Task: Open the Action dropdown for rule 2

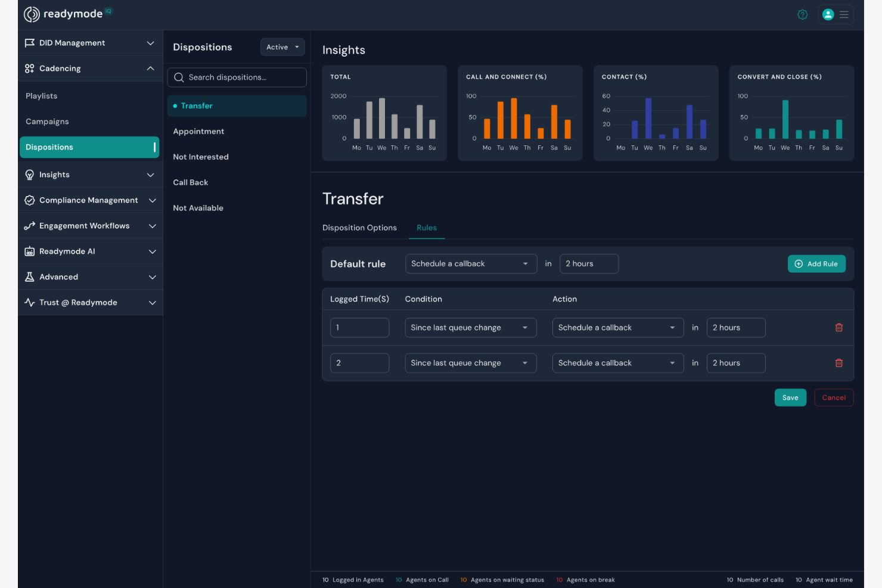Action: coord(618,363)
